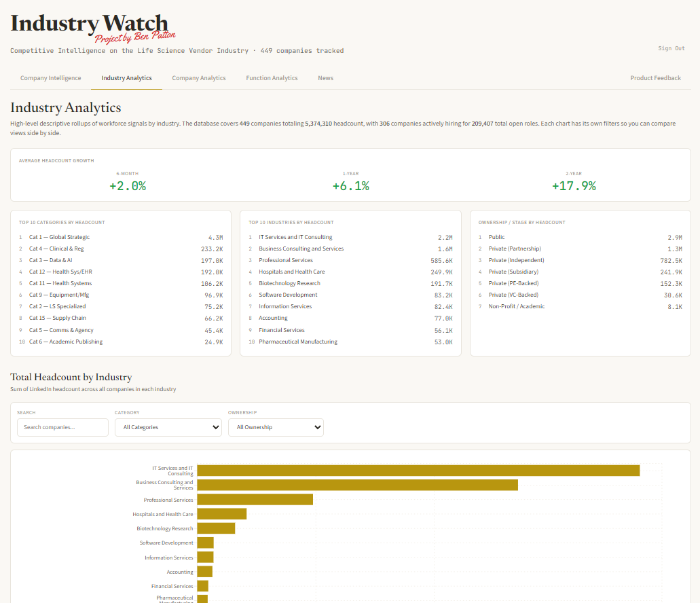Image resolution: width=700 pixels, height=603 pixels.
Task: Click the 2-year growth value +17.9%
Action: coord(574,186)
